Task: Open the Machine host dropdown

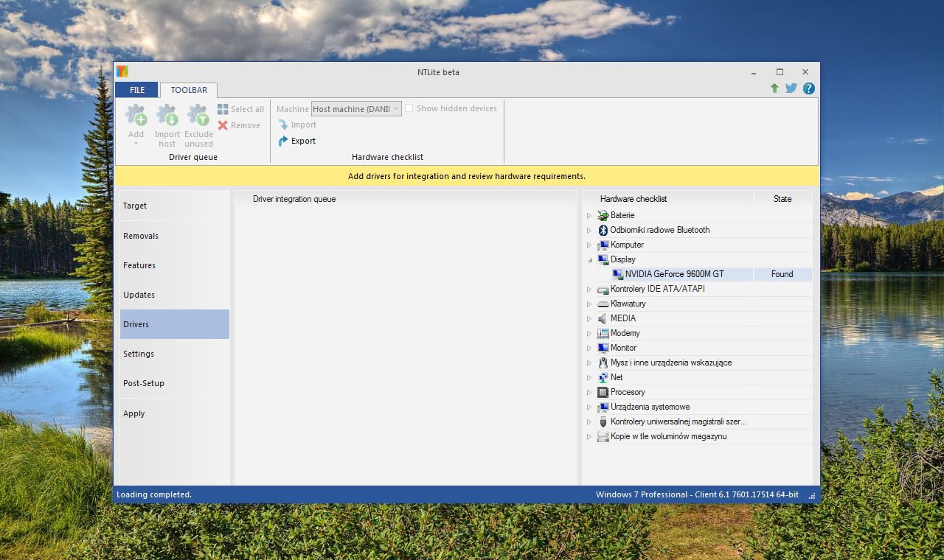Action: 356,109
